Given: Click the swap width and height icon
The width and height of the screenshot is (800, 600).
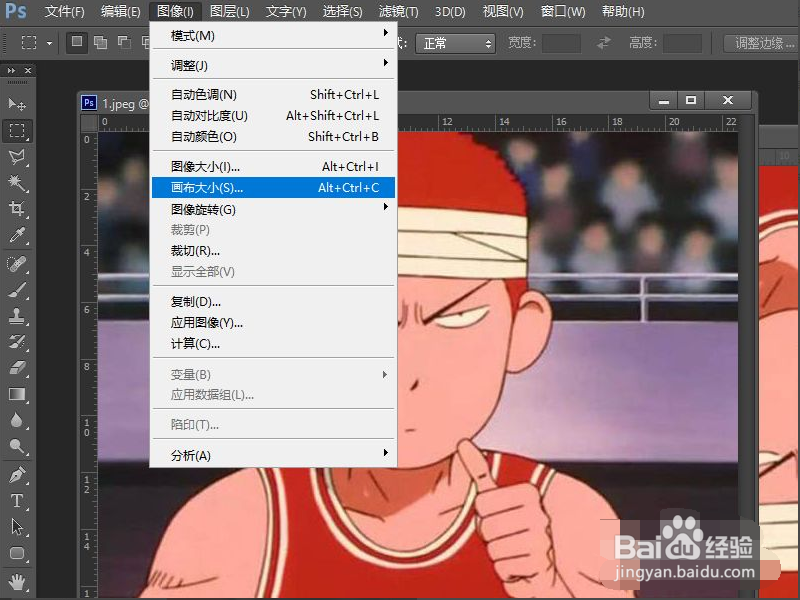Looking at the screenshot, I should [604, 43].
